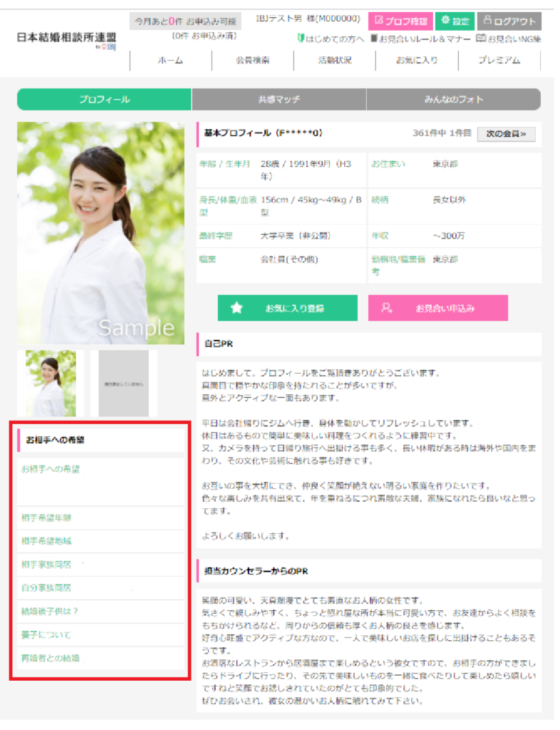Open 設定 with the gear icon
560x730 pixels.
point(455,21)
